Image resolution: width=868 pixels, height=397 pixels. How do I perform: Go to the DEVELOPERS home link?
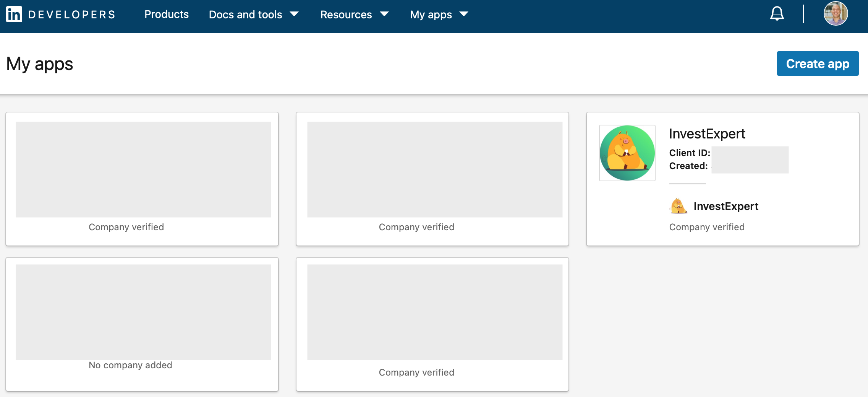coord(72,15)
